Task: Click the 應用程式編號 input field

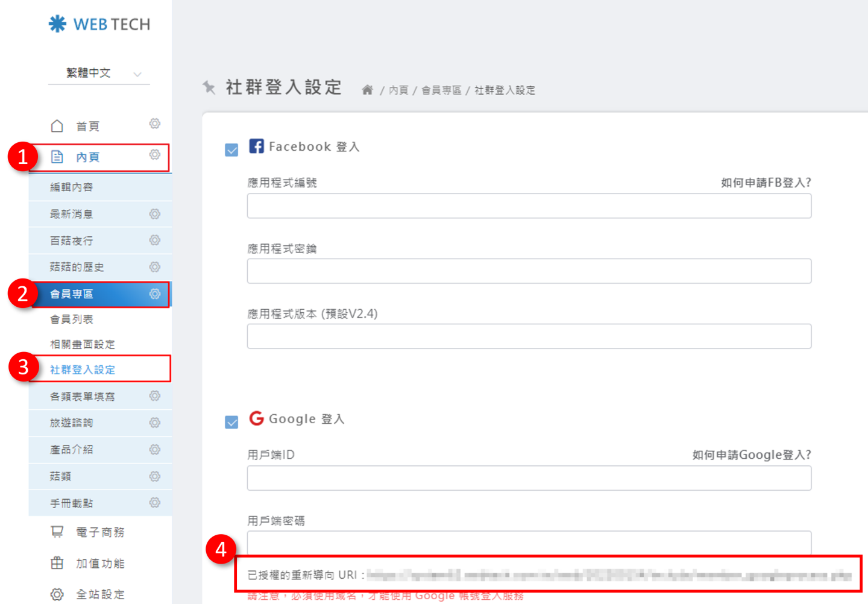Action: [x=529, y=206]
